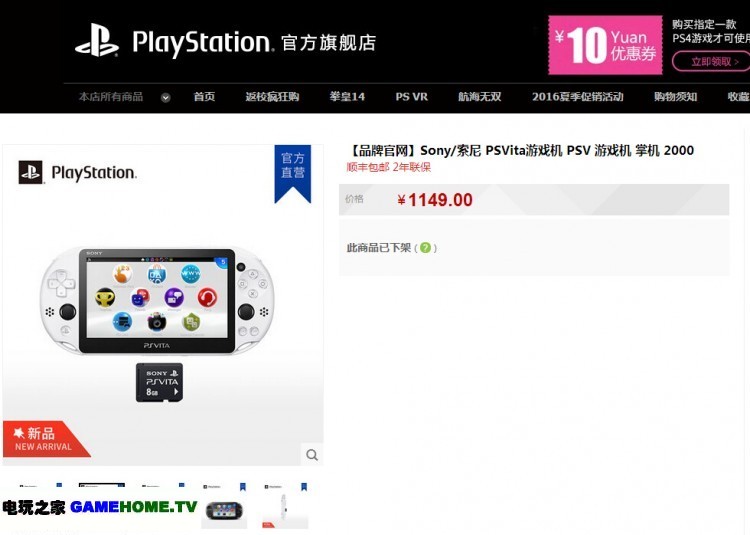Image resolution: width=750 pixels, height=535 pixels.
Task: Open the 航海无双 navigation link
Action: (480, 97)
